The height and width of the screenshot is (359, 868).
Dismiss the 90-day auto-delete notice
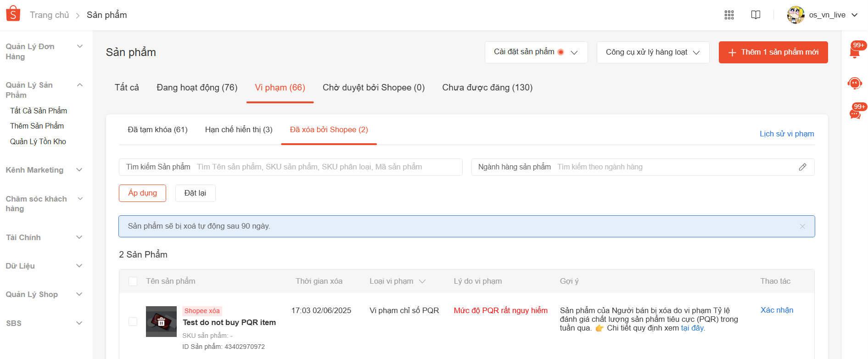tap(802, 226)
